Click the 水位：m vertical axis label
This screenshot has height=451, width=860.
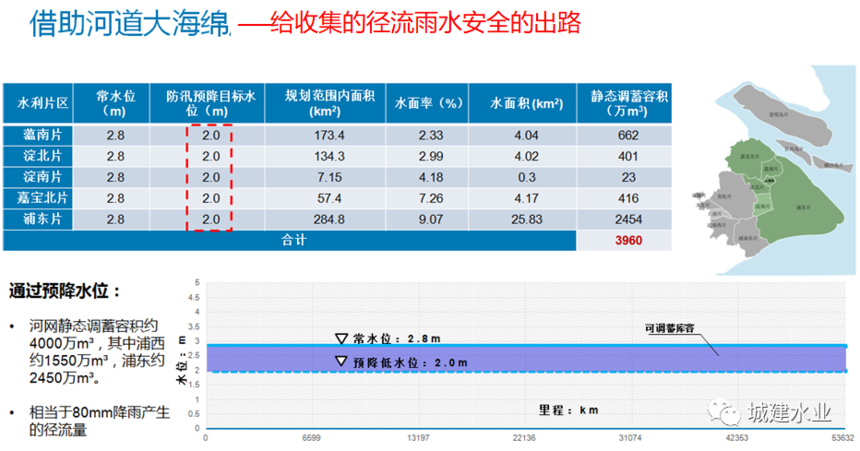point(183,360)
